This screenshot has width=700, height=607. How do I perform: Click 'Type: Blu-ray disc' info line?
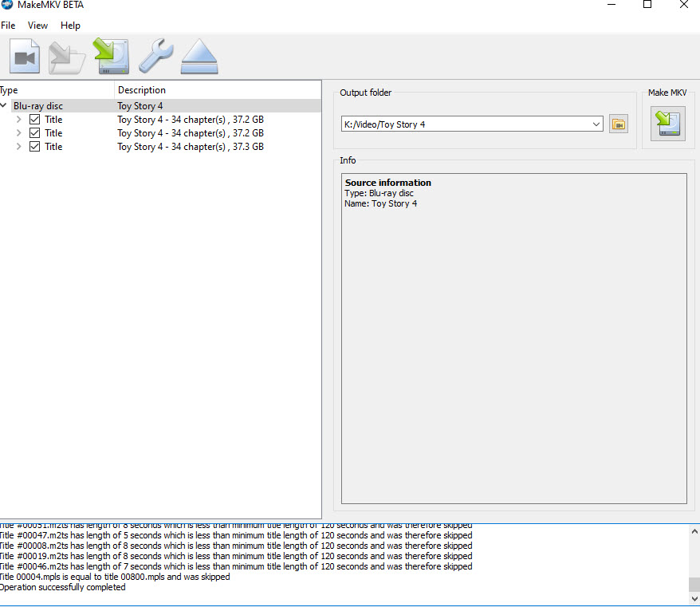(x=379, y=193)
